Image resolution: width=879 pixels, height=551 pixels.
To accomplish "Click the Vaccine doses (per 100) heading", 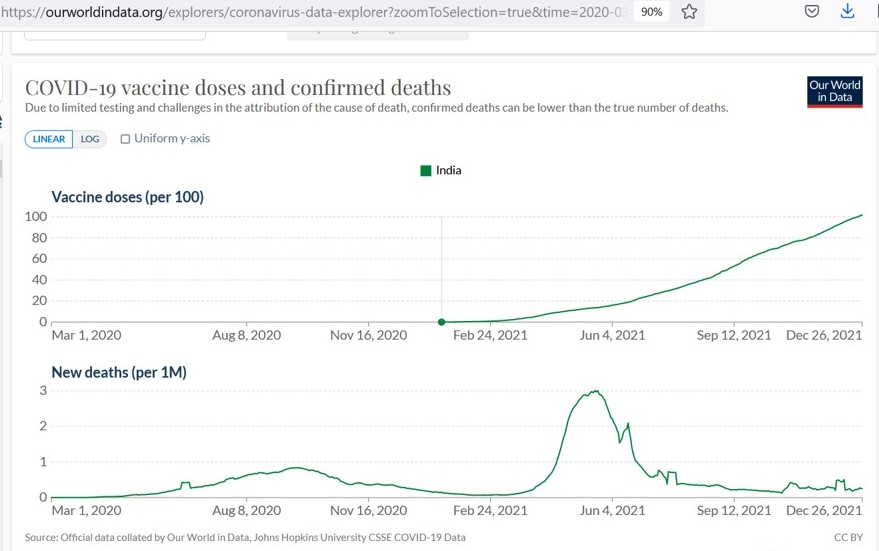I will pyautogui.click(x=127, y=197).
